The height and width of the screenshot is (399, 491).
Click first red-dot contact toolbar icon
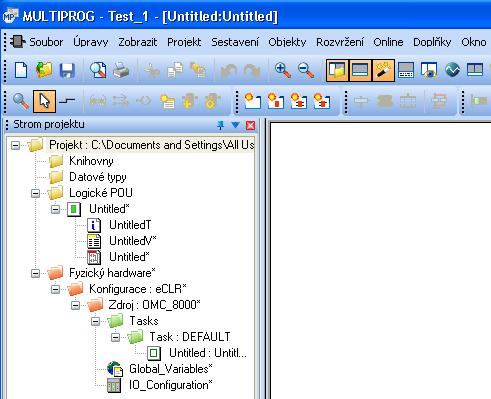252,101
